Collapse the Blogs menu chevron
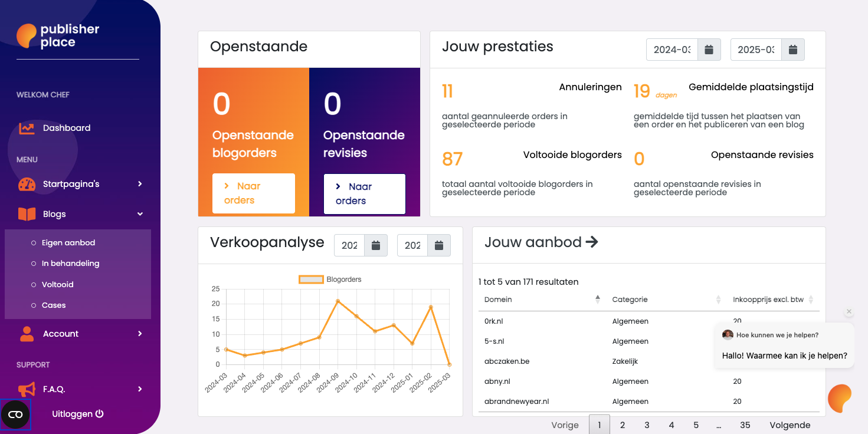Image resolution: width=868 pixels, height=434 pixels. coord(140,214)
